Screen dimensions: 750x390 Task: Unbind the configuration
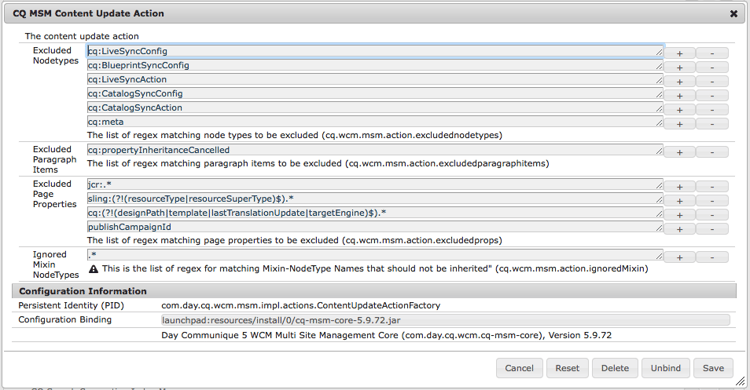click(665, 368)
